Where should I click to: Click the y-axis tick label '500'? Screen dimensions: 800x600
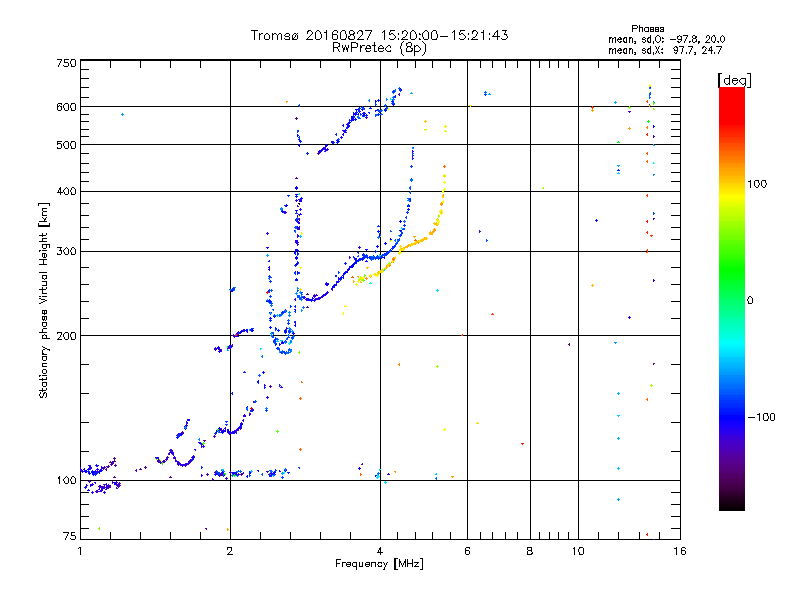(66, 145)
